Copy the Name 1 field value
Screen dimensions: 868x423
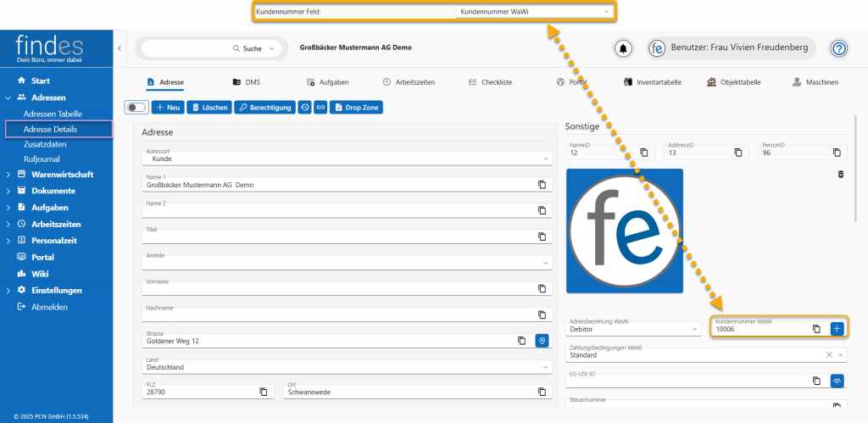[x=542, y=185]
